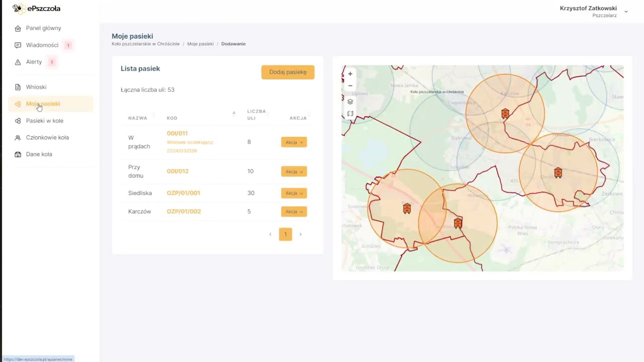Click the Alerty warning triangle icon
Viewport: 644px width, 362px height.
click(18, 62)
